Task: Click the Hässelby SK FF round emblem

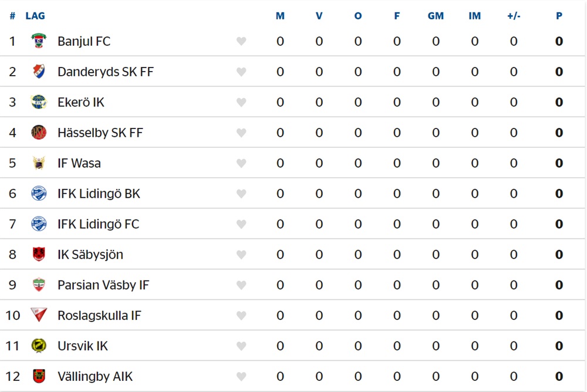Action: pos(39,133)
